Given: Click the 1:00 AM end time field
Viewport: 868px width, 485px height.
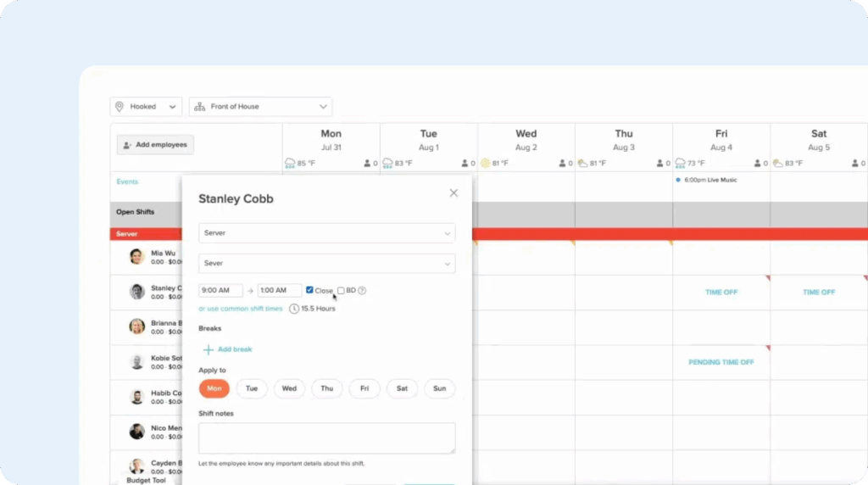Looking at the screenshot, I should [x=279, y=290].
